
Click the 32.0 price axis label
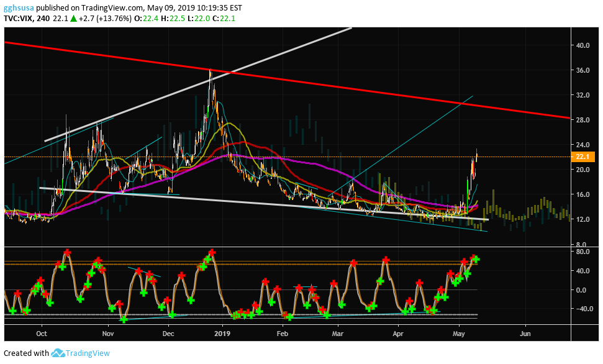(583, 95)
